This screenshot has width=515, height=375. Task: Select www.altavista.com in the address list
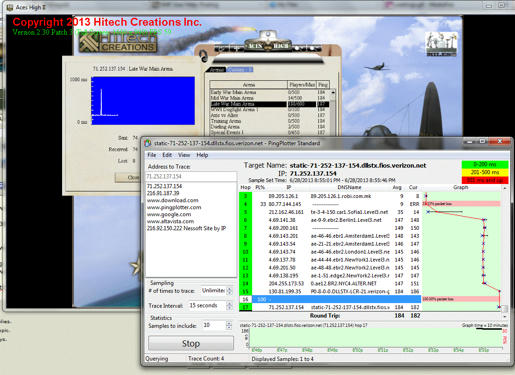point(170,221)
